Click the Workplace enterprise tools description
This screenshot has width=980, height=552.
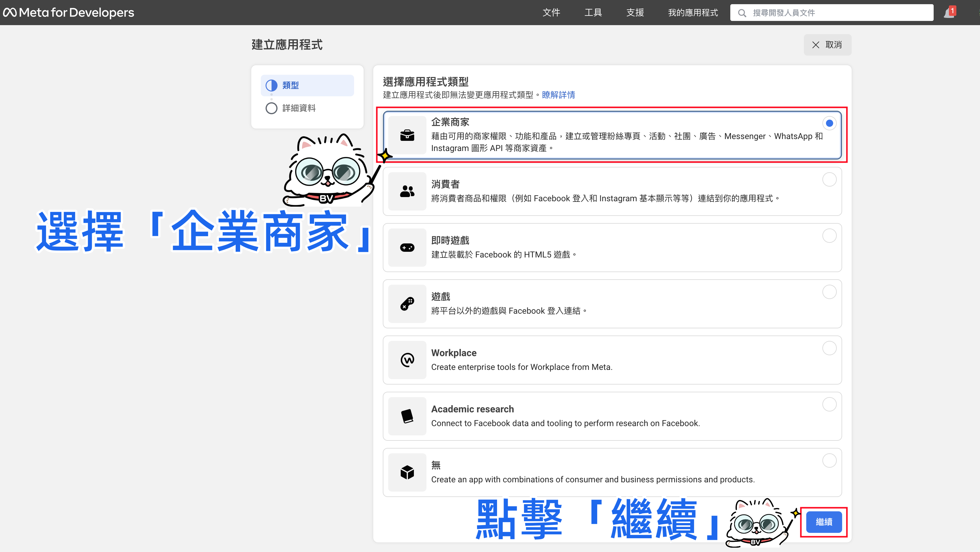522,367
